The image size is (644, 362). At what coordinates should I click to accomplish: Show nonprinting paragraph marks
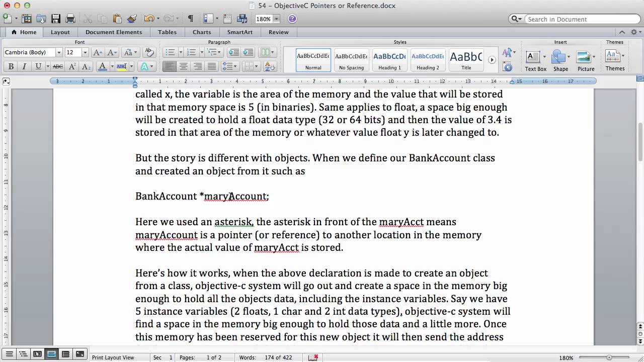click(x=191, y=19)
